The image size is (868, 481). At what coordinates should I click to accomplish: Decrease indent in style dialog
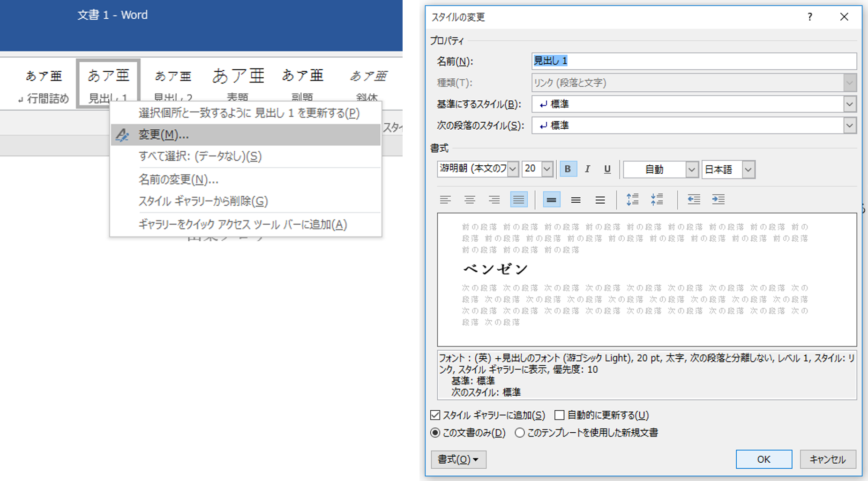(x=694, y=200)
